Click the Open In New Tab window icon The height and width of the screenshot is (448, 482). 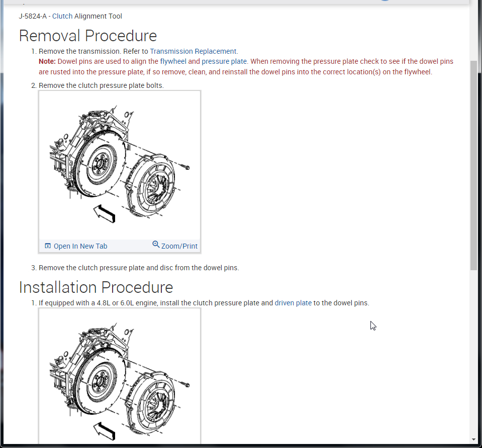coord(48,246)
